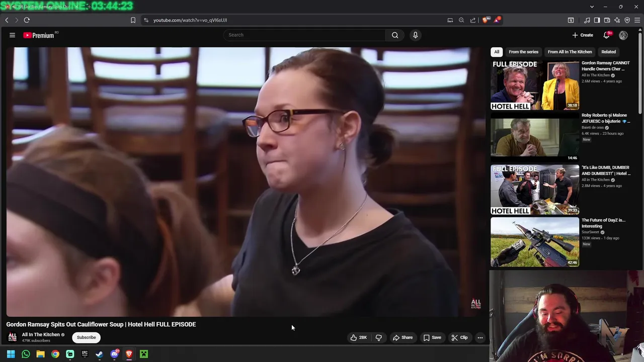The image size is (644, 362).
Task: Toggle the browser sidebar panel
Action: pos(597,20)
